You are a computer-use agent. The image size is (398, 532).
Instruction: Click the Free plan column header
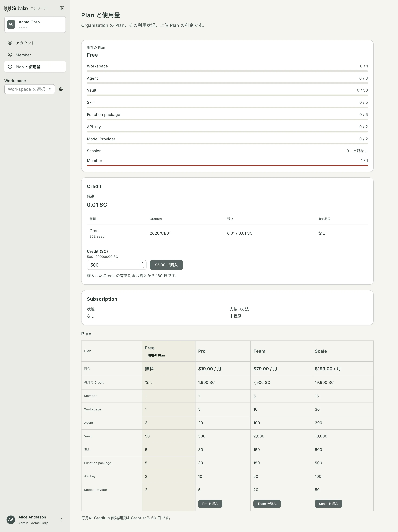pos(169,351)
